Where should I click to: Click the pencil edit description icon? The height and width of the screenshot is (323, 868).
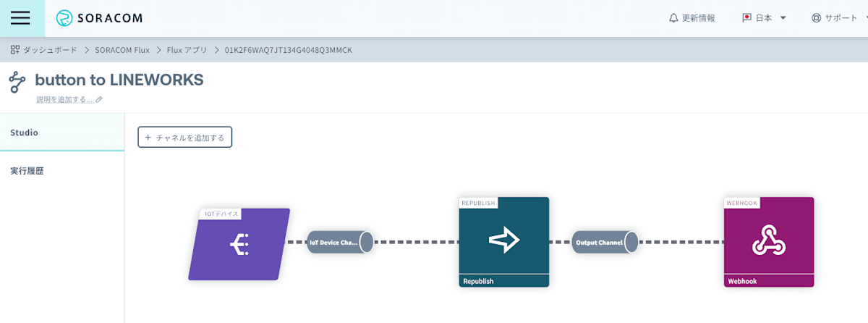click(x=99, y=99)
